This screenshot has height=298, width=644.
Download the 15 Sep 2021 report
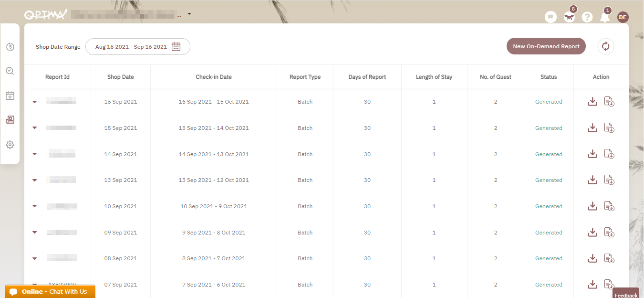point(592,128)
